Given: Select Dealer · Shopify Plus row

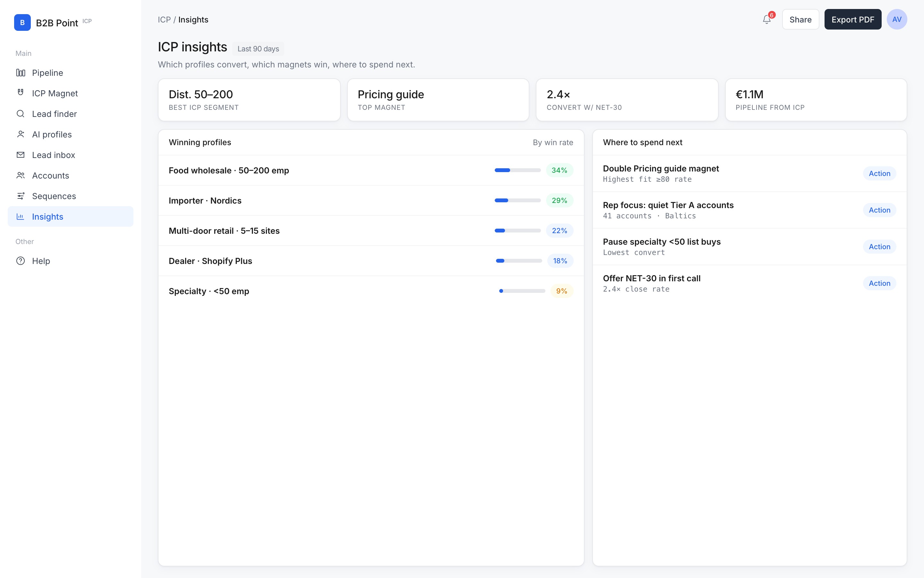Looking at the screenshot, I should (x=371, y=261).
